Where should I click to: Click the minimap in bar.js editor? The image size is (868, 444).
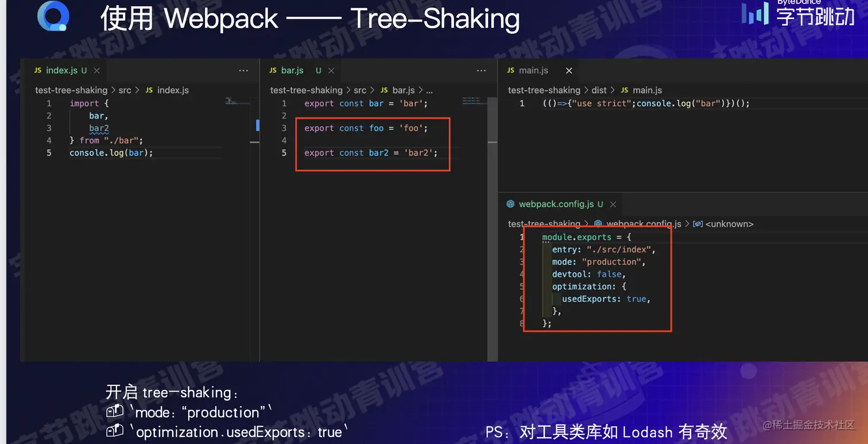point(474,101)
